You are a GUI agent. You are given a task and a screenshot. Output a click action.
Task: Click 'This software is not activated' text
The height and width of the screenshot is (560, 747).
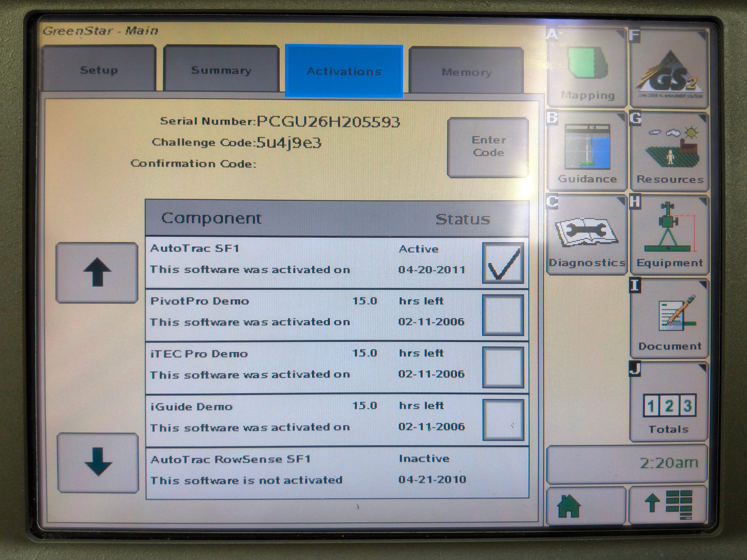click(247, 480)
